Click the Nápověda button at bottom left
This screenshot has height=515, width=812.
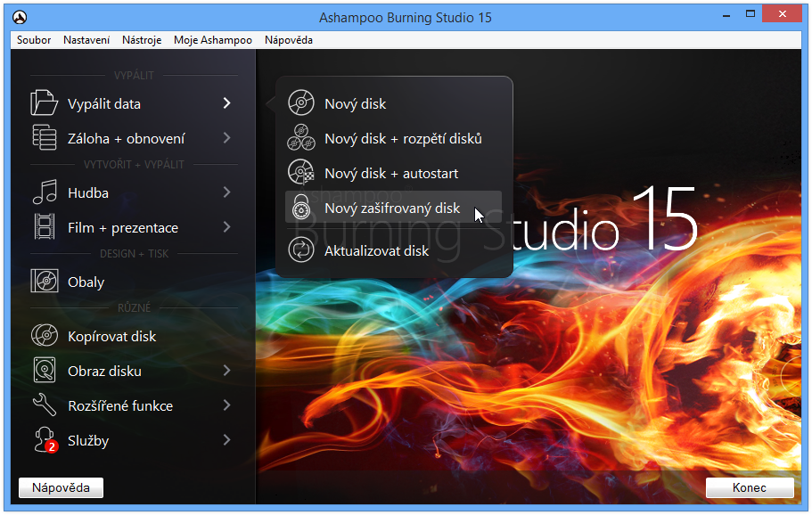(x=62, y=487)
